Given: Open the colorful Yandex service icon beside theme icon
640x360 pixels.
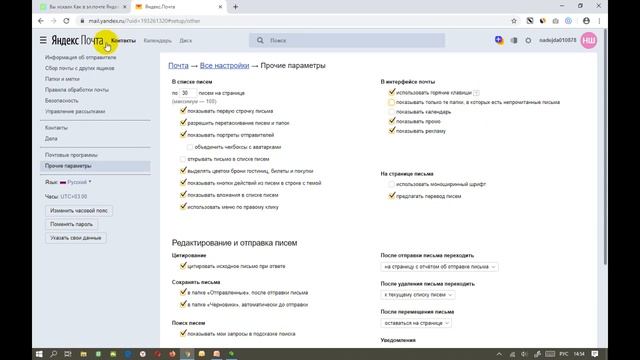Looking at the screenshot, I should click(499, 40).
